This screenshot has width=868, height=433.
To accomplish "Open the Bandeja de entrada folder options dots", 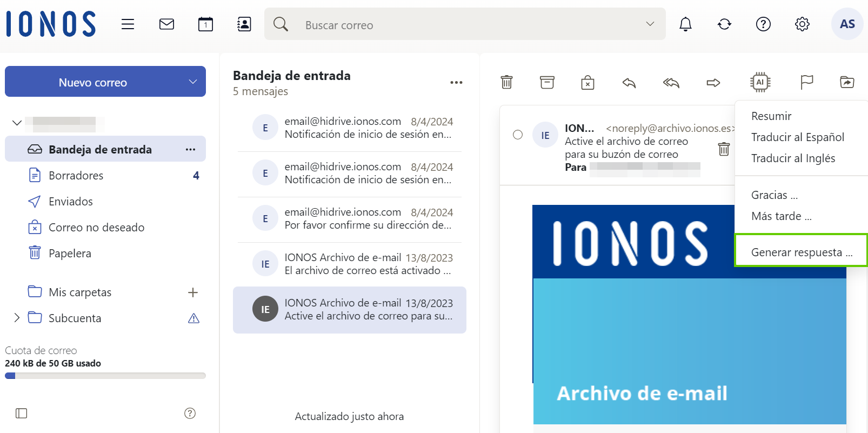I will tap(190, 149).
